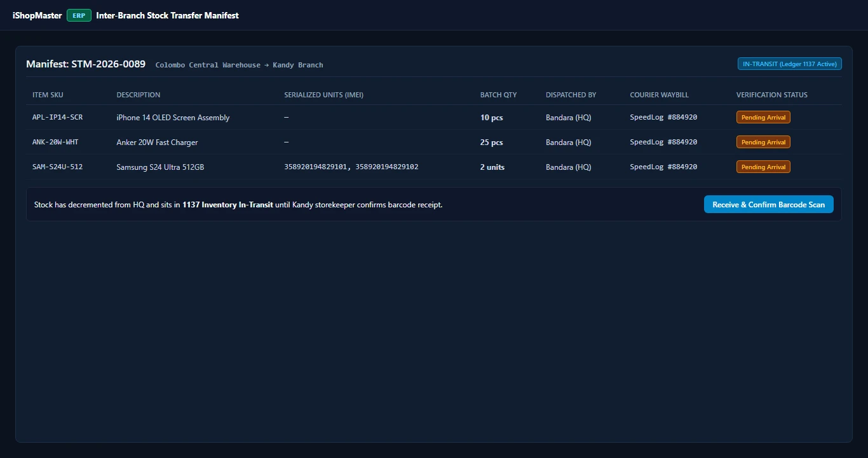Click the VERIFICATION STATUS column header
Image resolution: width=868 pixels, height=458 pixels.
(x=772, y=95)
